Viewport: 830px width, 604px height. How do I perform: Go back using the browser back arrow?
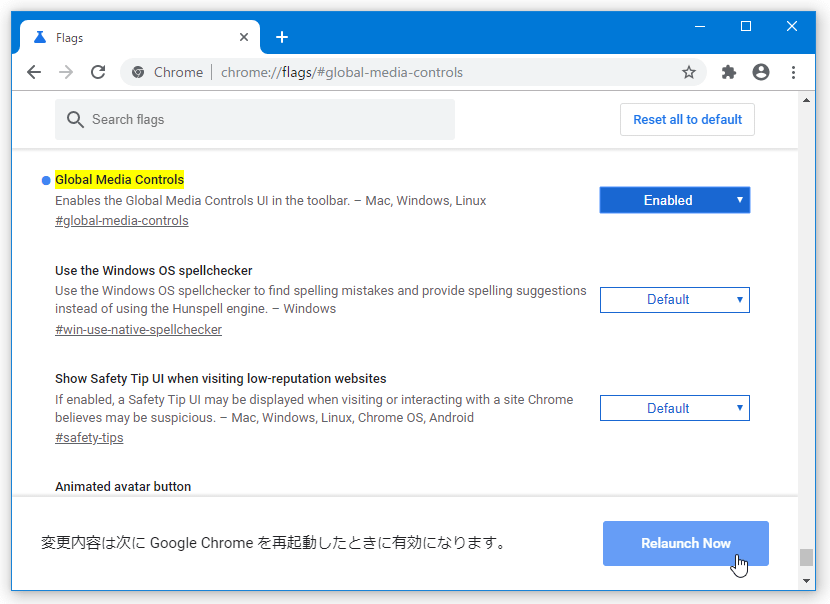(34, 72)
